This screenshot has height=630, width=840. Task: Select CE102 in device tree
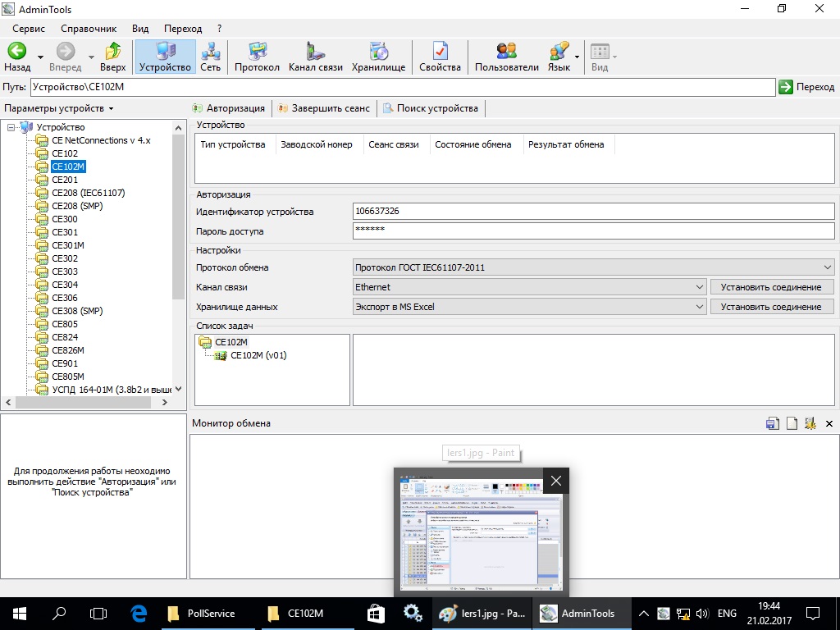pyautogui.click(x=65, y=153)
